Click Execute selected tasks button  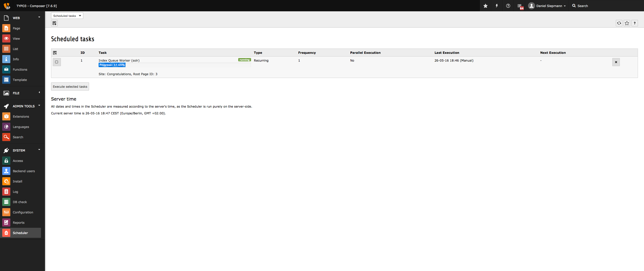[70, 87]
